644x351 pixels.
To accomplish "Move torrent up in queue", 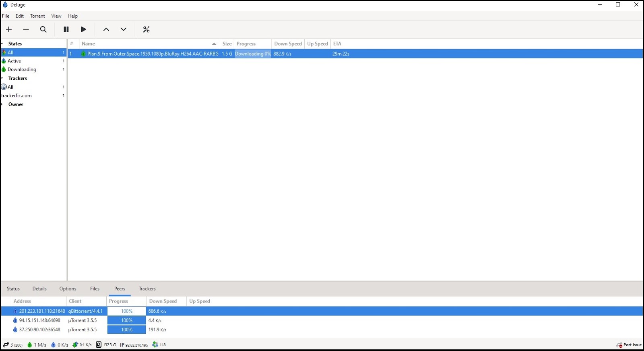I will 106,29.
